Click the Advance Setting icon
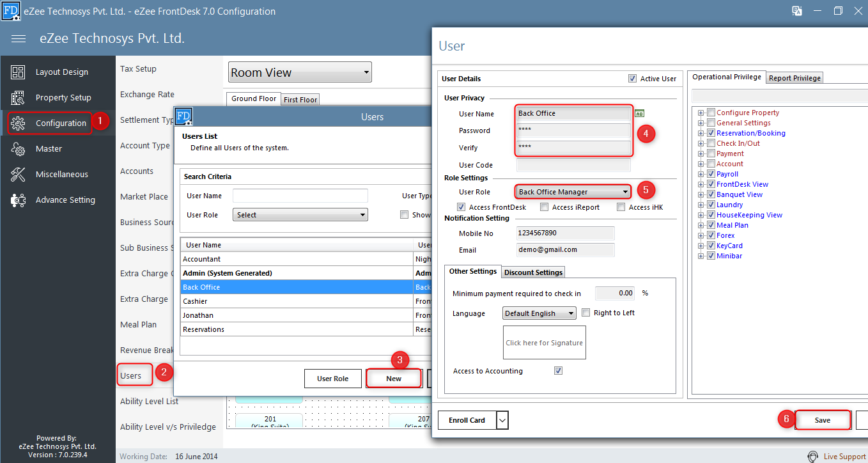Viewport: 868px width, 463px height. [18, 200]
